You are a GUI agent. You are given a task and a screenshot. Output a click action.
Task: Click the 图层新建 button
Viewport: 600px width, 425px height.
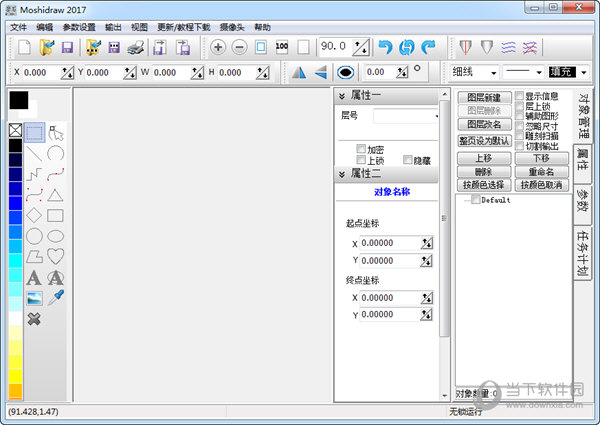484,98
